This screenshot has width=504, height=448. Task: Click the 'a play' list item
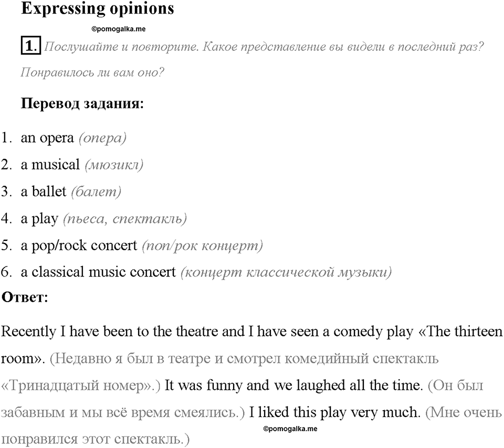click(x=39, y=219)
